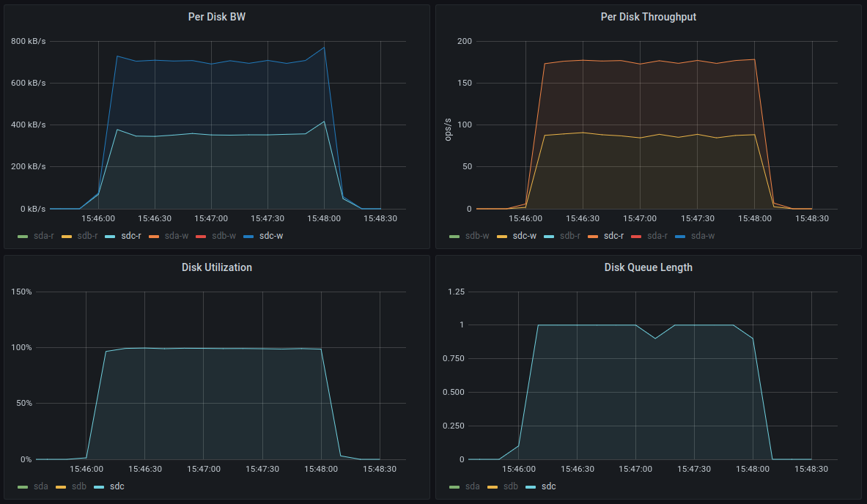Toggle sdb series in Disk Queue Length legend
This screenshot has height=504, width=867.
click(x=510, y=486)
